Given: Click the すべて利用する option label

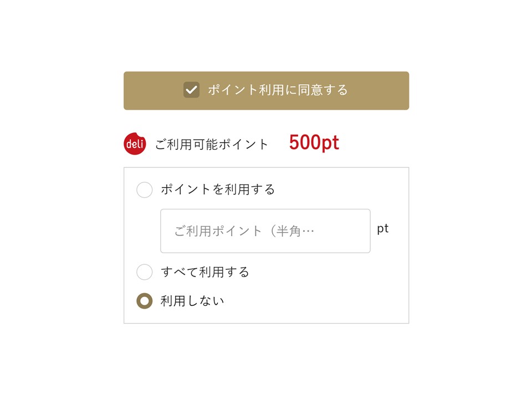Looking at the screenshot, I should pyautogui.click(x=205, y=272).
